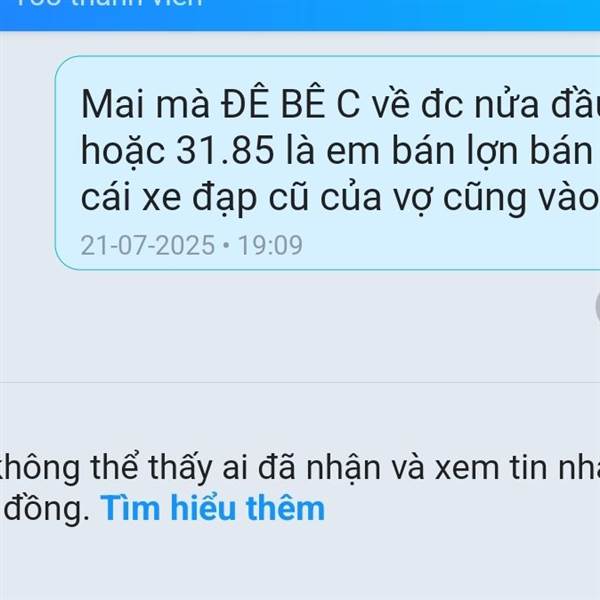Viewport: 600px width, 600px height.
Task: Tap the time '19:09' in the bubble
Action: tap(271, 245)
